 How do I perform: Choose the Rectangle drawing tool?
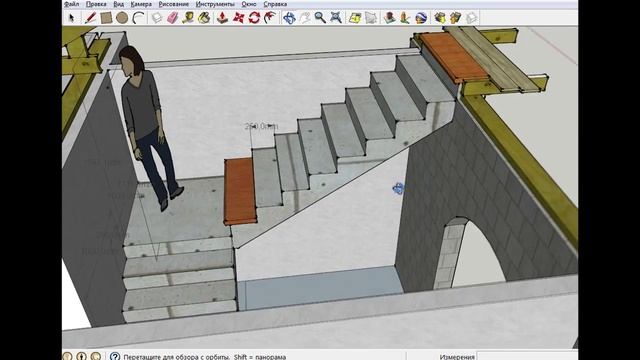click(106, 18)
